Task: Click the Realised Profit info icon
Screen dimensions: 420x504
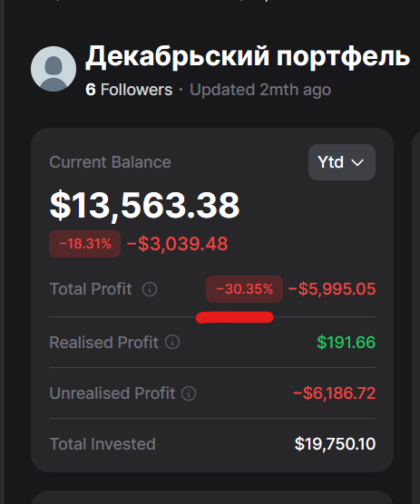Action: click(172, 342)
